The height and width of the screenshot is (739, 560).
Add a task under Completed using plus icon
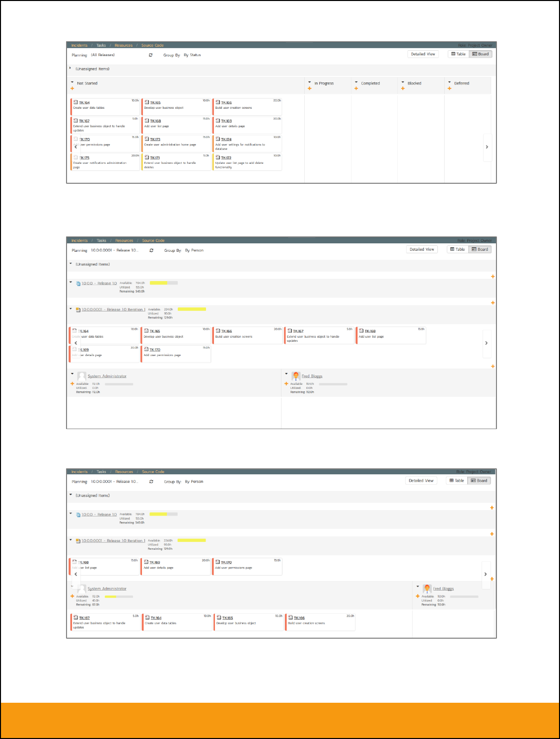[356, 89]
